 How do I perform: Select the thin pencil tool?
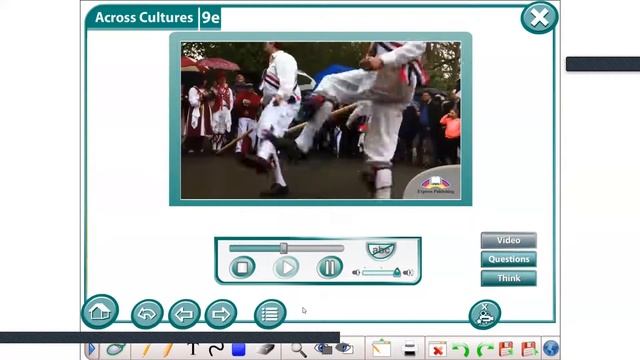(146, 350)
